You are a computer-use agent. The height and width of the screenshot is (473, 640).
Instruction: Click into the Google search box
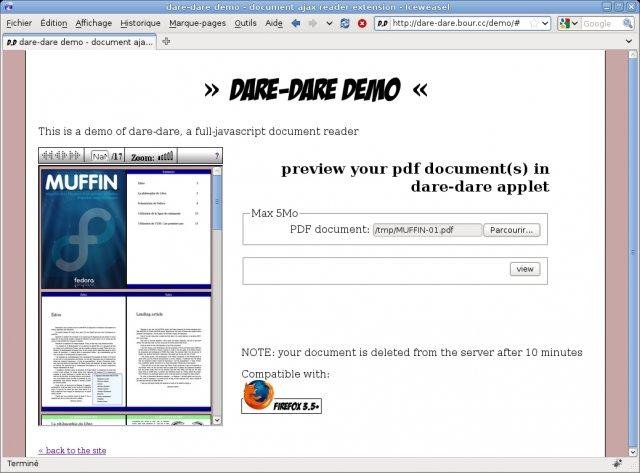coord(601,24)
